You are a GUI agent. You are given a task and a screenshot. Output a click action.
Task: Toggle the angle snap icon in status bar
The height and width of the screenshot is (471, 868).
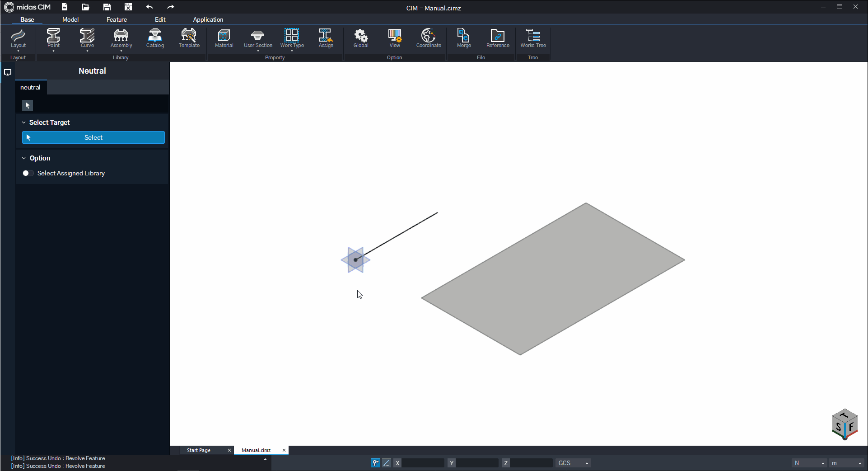[x=387, y=463]
